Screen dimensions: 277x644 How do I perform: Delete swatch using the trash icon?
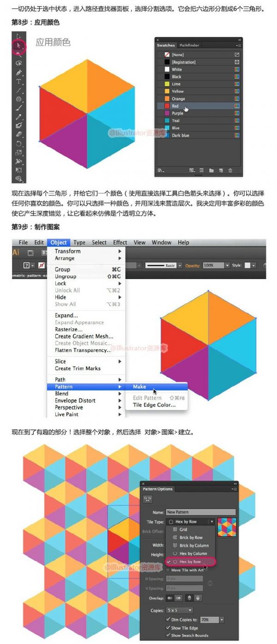[x=230, y=170]
